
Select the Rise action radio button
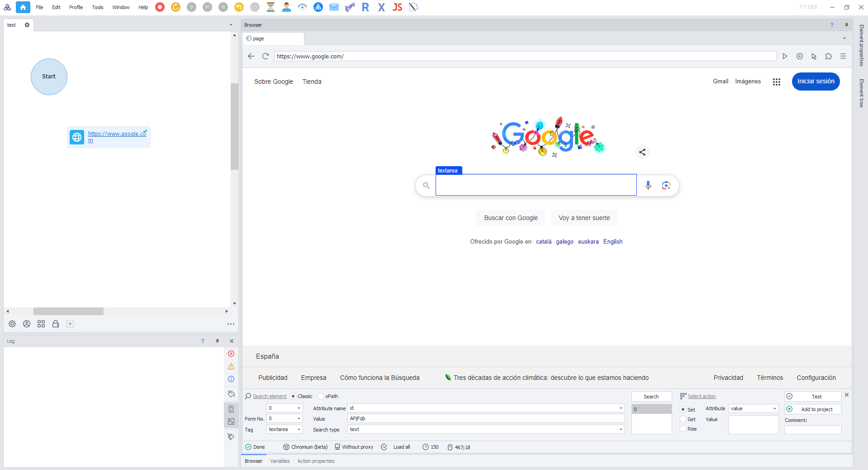coord(683,429)
